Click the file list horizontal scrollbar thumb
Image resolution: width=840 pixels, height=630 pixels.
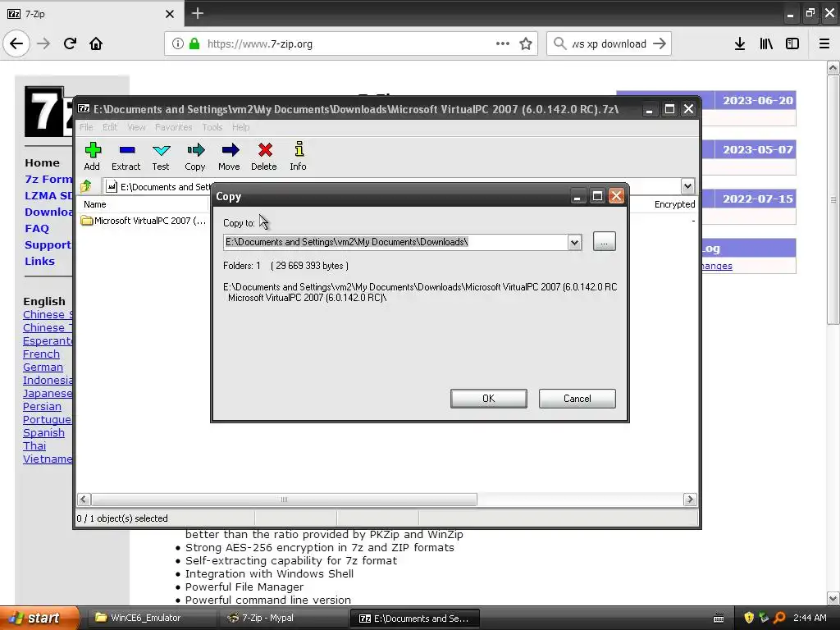(x=284, y=500)
